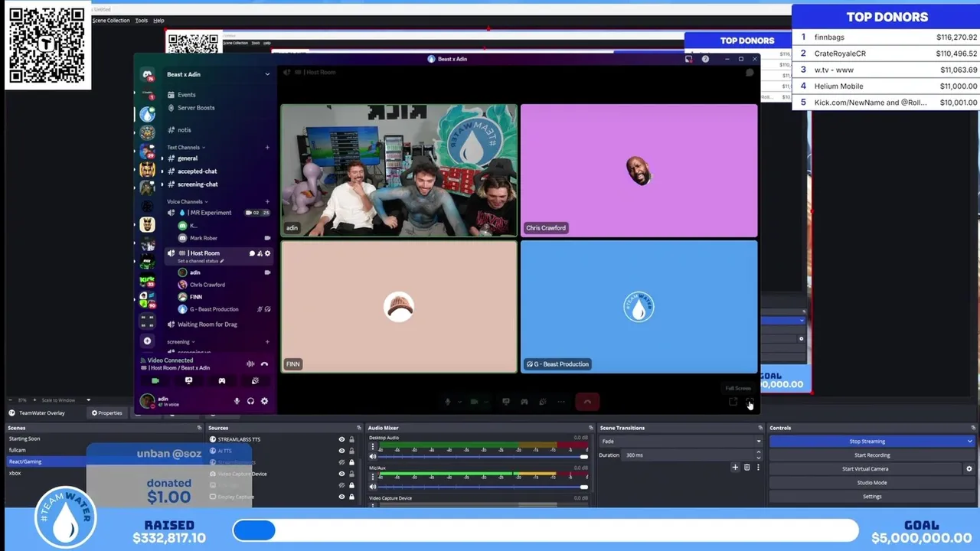Toggle lock on STREAMLABSS TTS source
The image size is (980, 551).
point(351,439)
